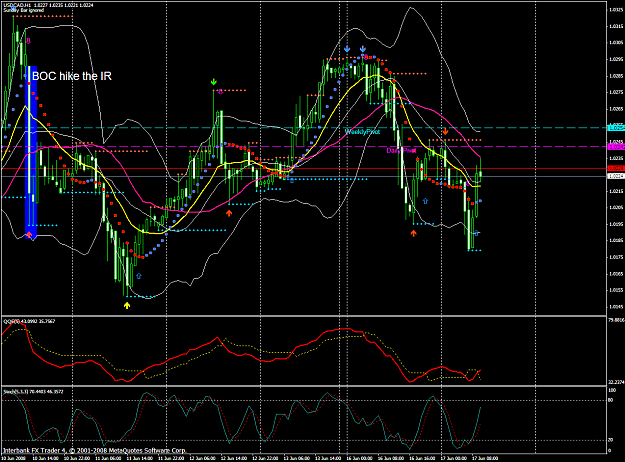Click the 1.0305 price axis label
This screenshot has width=625, height=462.
pos(616,42)
